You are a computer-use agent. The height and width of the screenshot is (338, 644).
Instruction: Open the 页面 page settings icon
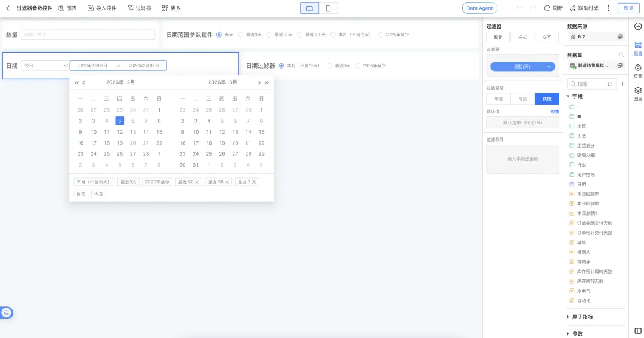pyautogui.click(x=638, y=70)
